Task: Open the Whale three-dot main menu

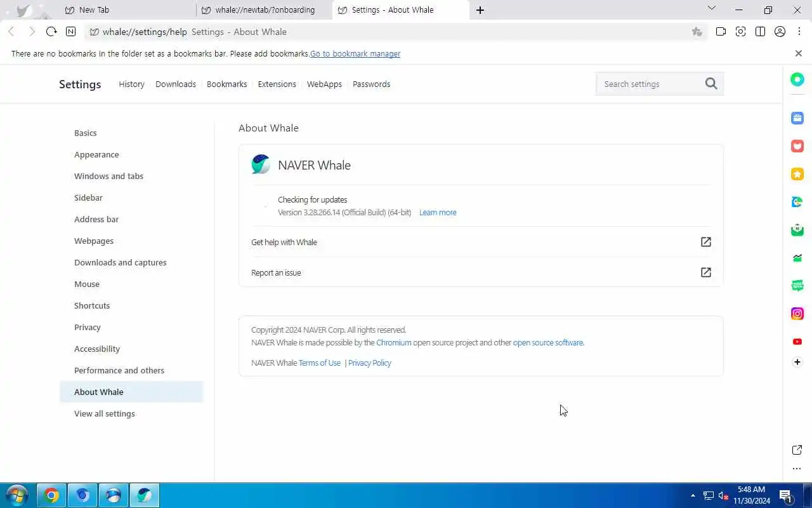Action: [799, 32]
